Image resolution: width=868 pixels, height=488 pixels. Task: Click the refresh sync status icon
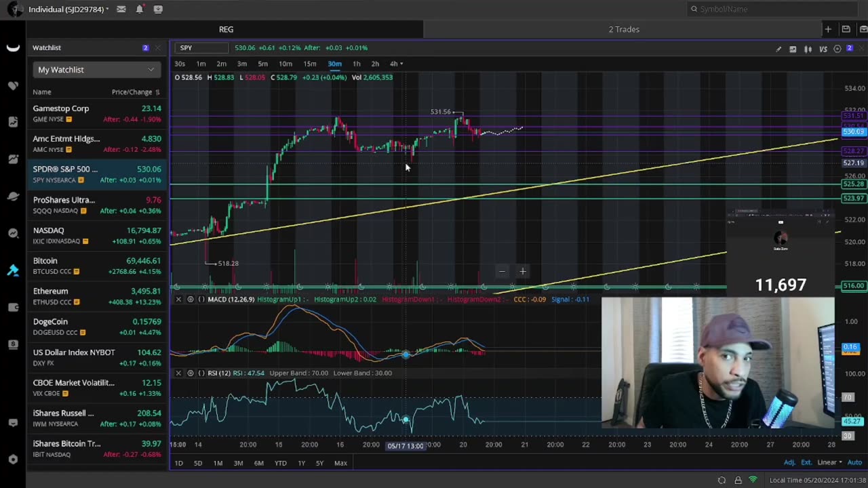722,481
